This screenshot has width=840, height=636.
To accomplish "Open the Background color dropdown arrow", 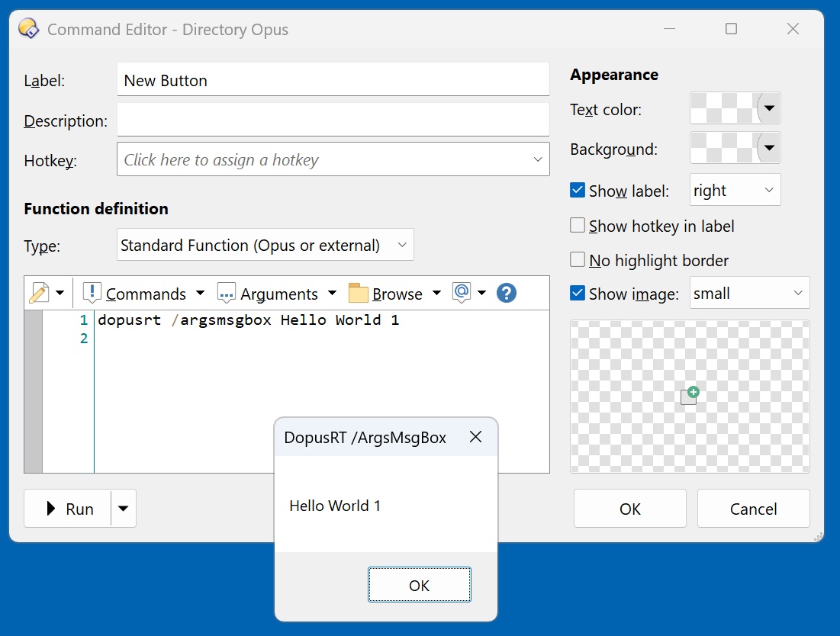I will click(x=769, y=148).
